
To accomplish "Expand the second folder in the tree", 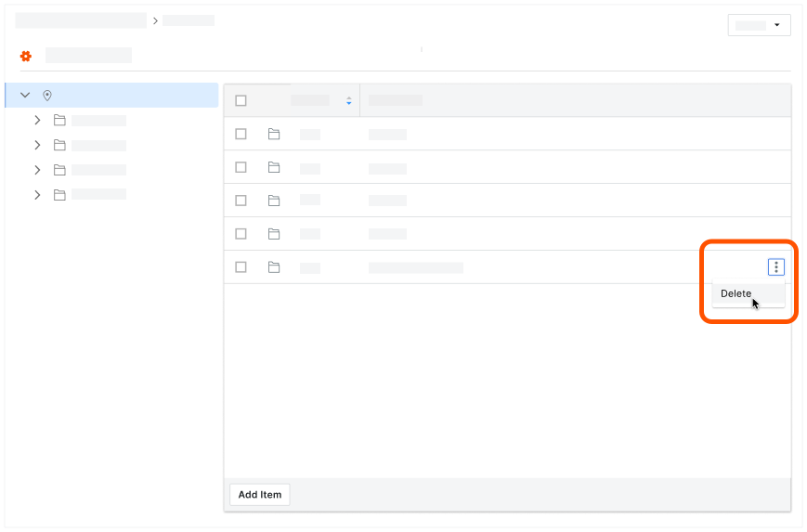I will click(37, 145).
